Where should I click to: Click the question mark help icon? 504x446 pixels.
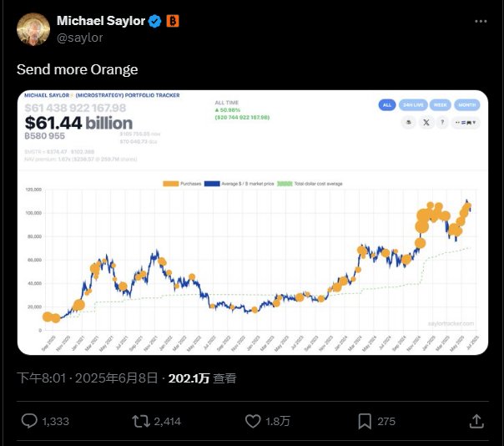(442, 123)
